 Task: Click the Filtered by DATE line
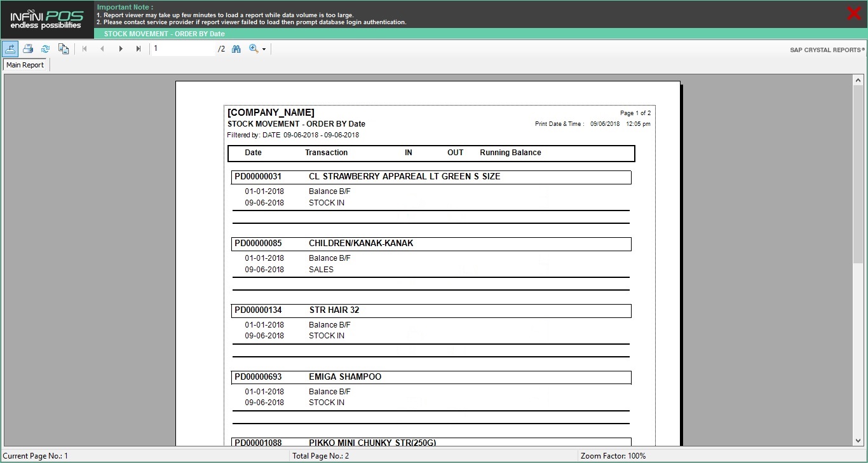293,135
